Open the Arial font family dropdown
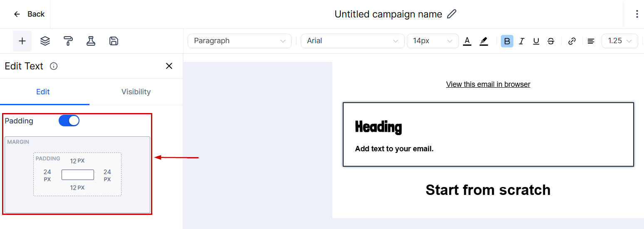Screen dimensions: 644x229 (x=352, y=41)
